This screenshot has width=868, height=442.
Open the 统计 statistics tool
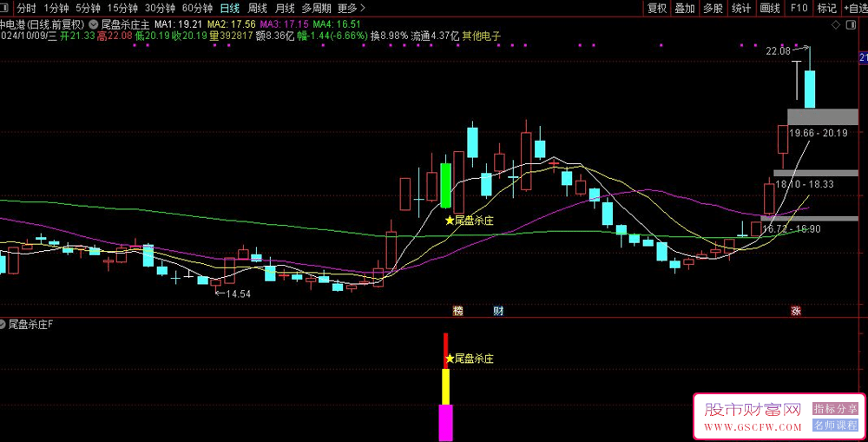pos(741,8)
